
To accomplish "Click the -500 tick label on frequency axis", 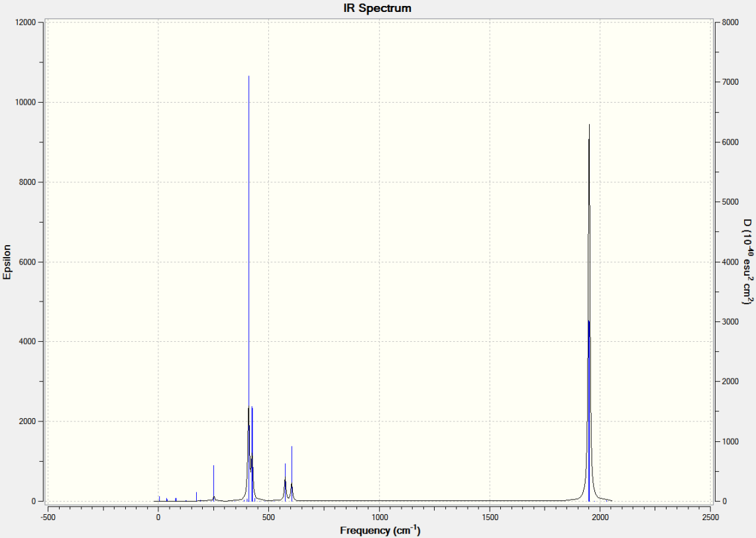I will pos(47,517).
